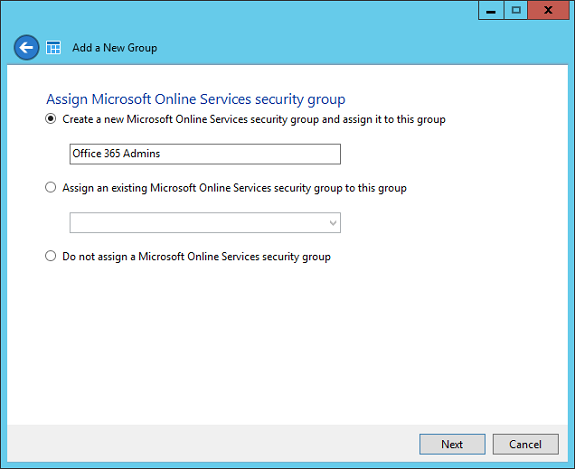This screenshot has height=469, width=575.
Task: Open the existing security group dropdown
Action: (x=205, y=223)
